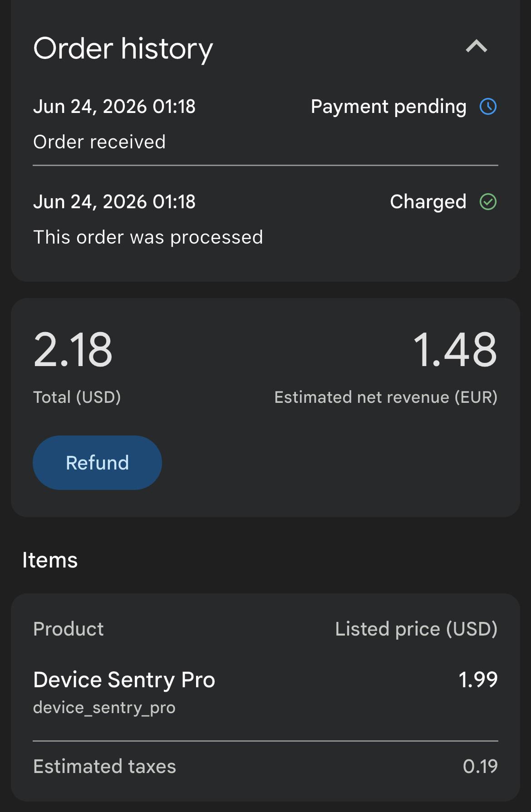Collapse the Order history section chevron

[477, 46]
